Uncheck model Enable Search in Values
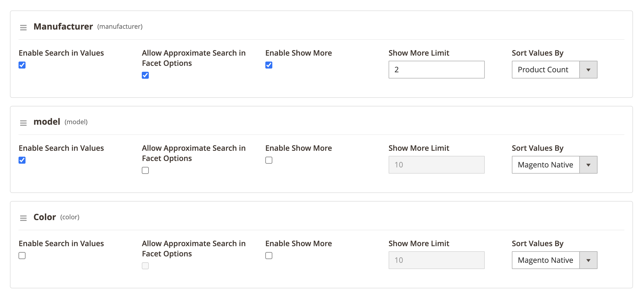644x294 pixels. click(22, 160)
